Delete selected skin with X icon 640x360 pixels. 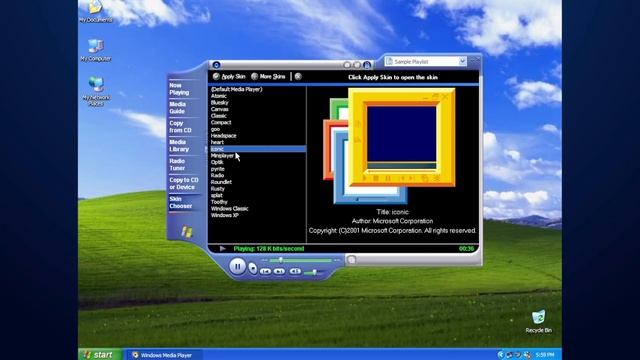298,76
